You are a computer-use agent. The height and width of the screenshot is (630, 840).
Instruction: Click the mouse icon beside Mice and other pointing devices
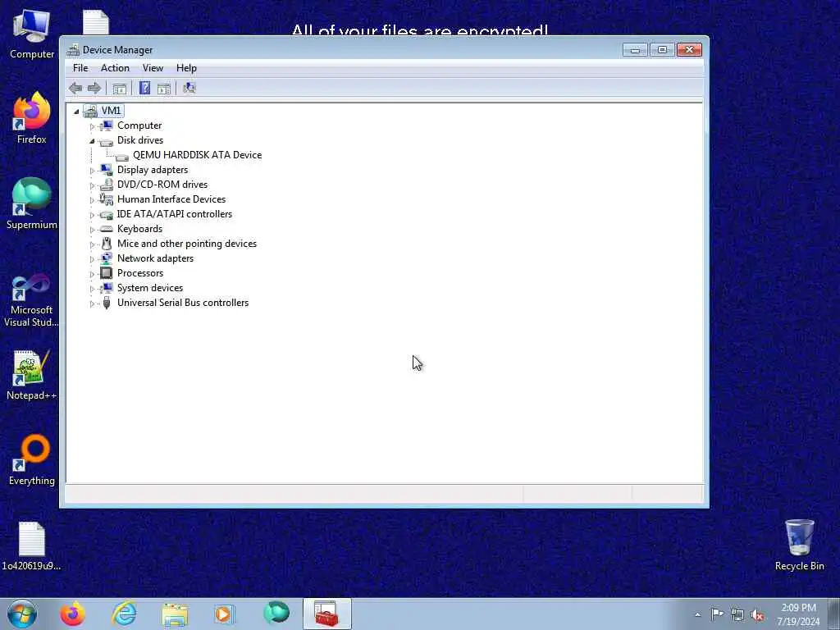107,244
